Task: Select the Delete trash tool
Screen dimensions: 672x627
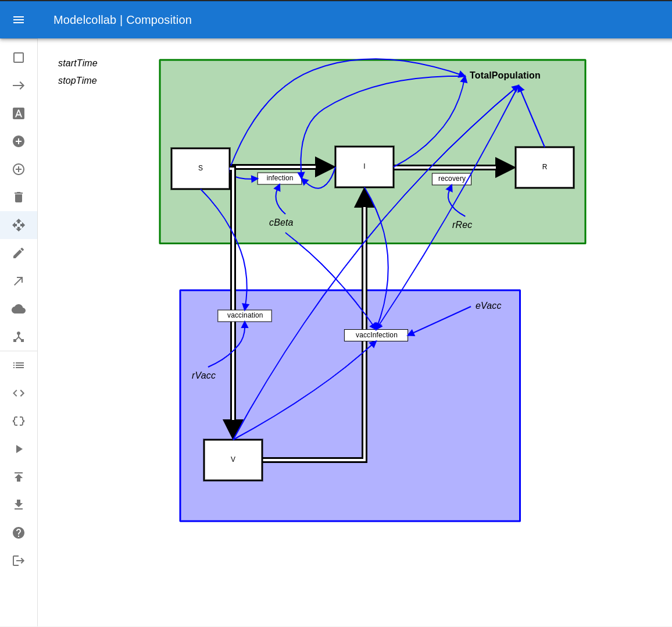Action: [x=19, y=197]
